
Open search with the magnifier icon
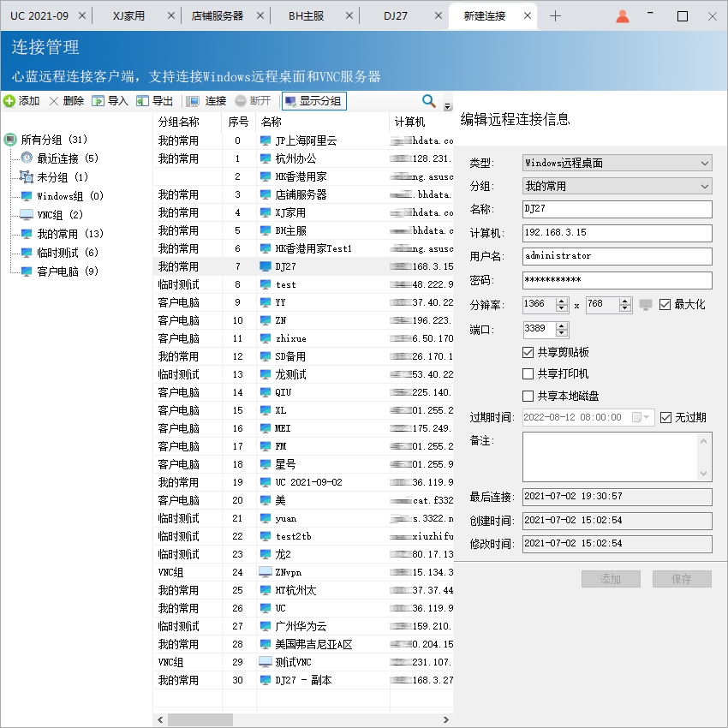point(428,101)
